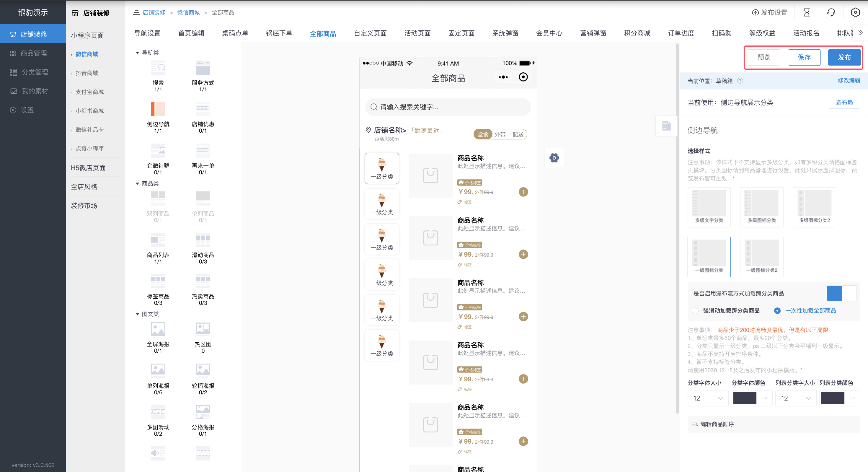This screenshot has height=472, width=868.
Task: Select the 商品列表 component icon
Action: pos(158,240)
